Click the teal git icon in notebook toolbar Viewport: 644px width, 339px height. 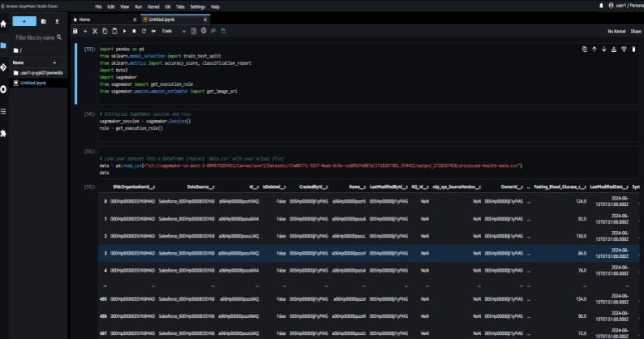click(223, 32)
